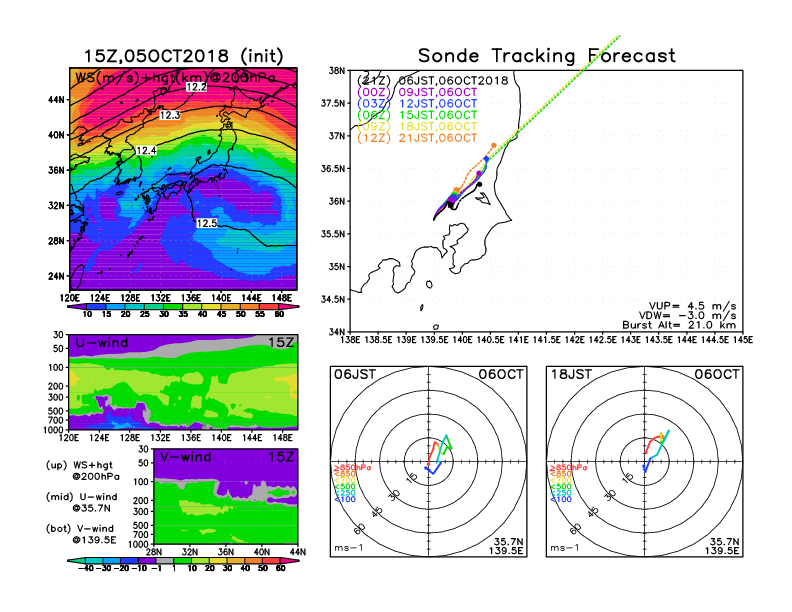Click the '15Z' stamp in the U-wind panel
Viewport: 792px width, 612px height.
(x=280, y=343)
